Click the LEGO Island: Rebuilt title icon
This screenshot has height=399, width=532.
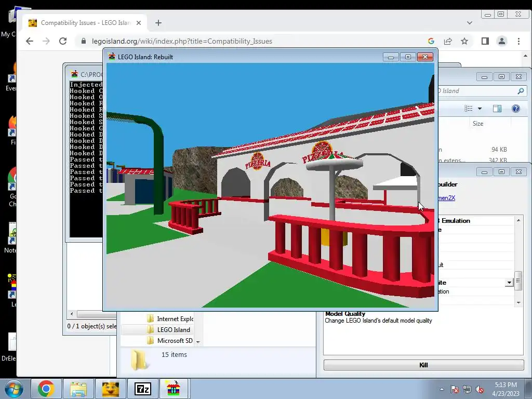(112, 57)
